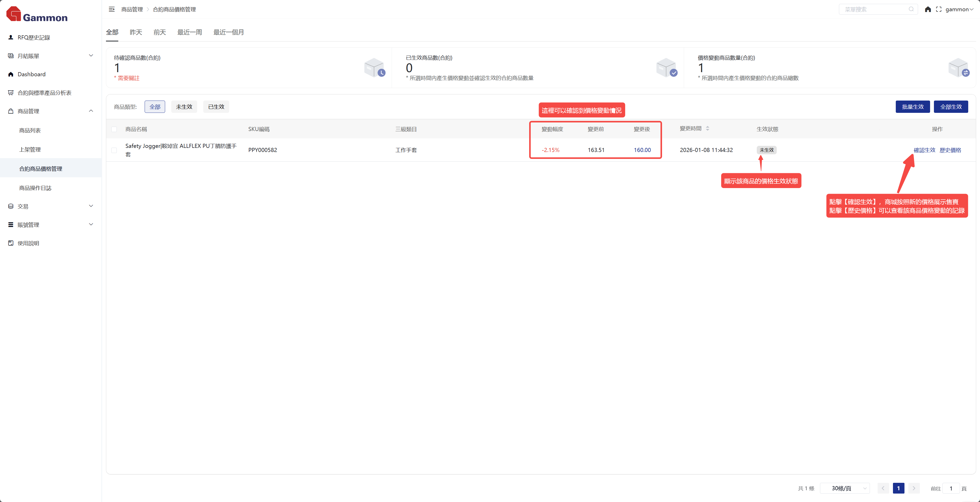Select the Safety Jogger row checkbox
Image resolution: width=980 pixels, height=502 pixels.
click(114, 150)
